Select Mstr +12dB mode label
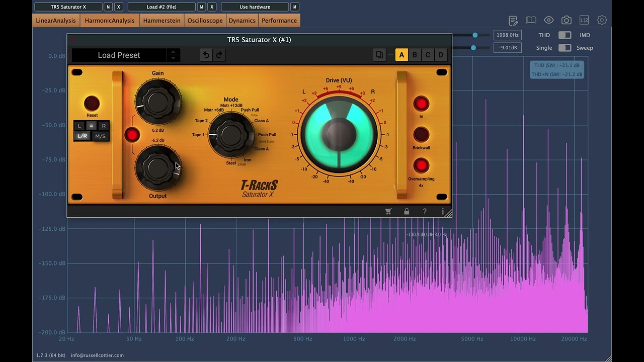 point(231,106)
